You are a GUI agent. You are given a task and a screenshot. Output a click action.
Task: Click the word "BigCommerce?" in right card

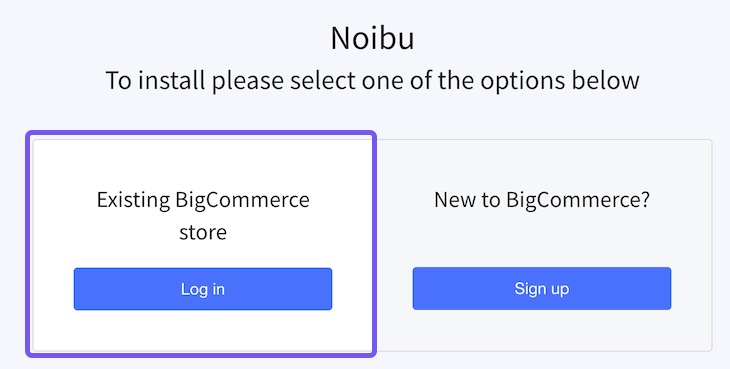tap(578, 200)
